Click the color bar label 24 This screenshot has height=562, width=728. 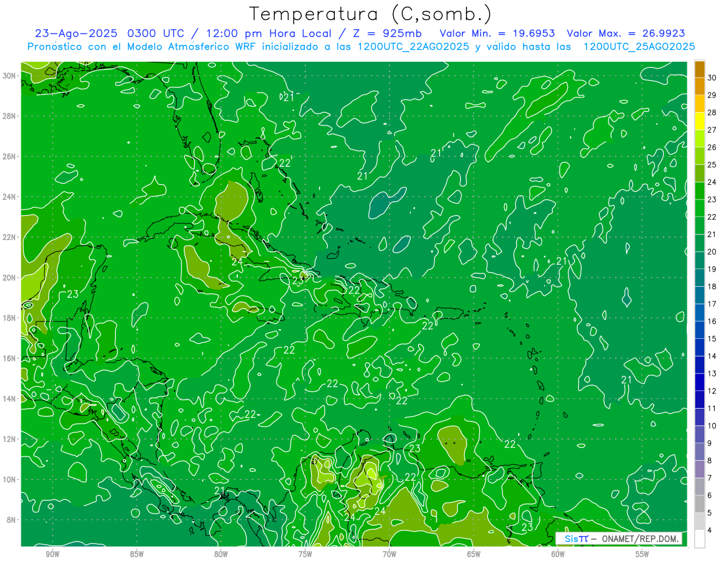click(712, 182)
